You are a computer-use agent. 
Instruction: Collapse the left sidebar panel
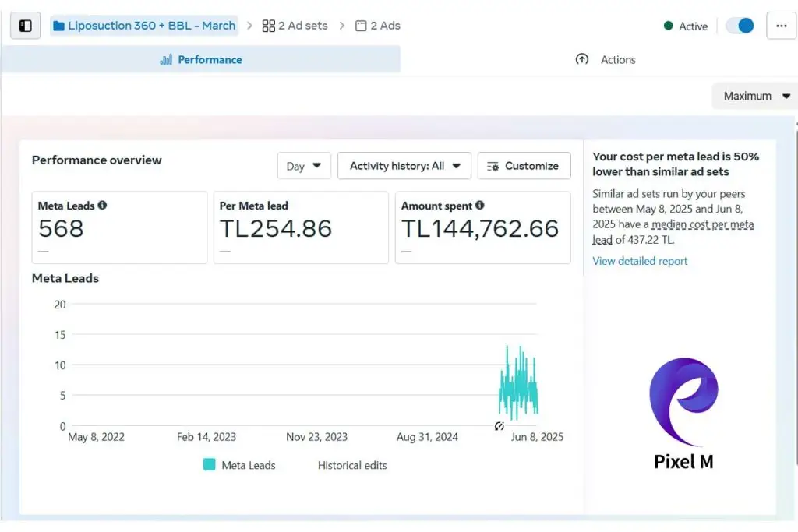pos(26,25)
